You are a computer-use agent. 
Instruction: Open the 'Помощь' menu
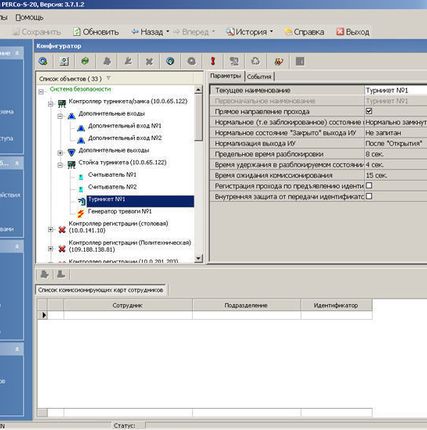click(30, 17)
